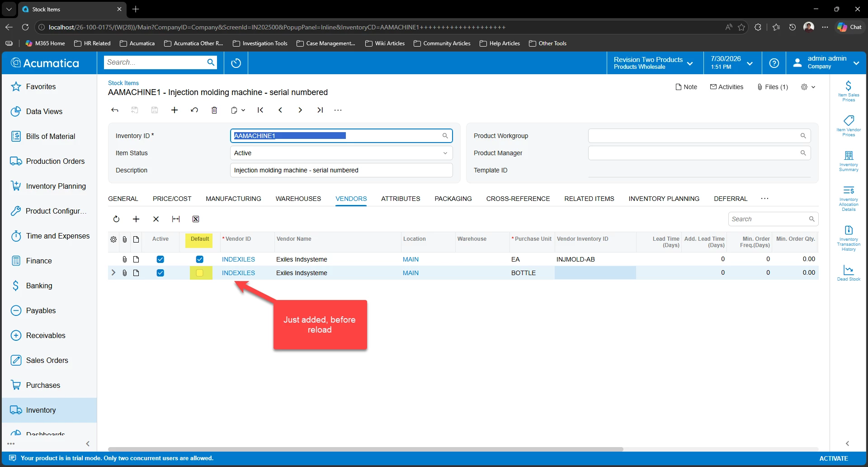This screenshot has width=868, height=467.
Task: Expand the BOTTLE vendor row arrow
Action: point(113,272)
